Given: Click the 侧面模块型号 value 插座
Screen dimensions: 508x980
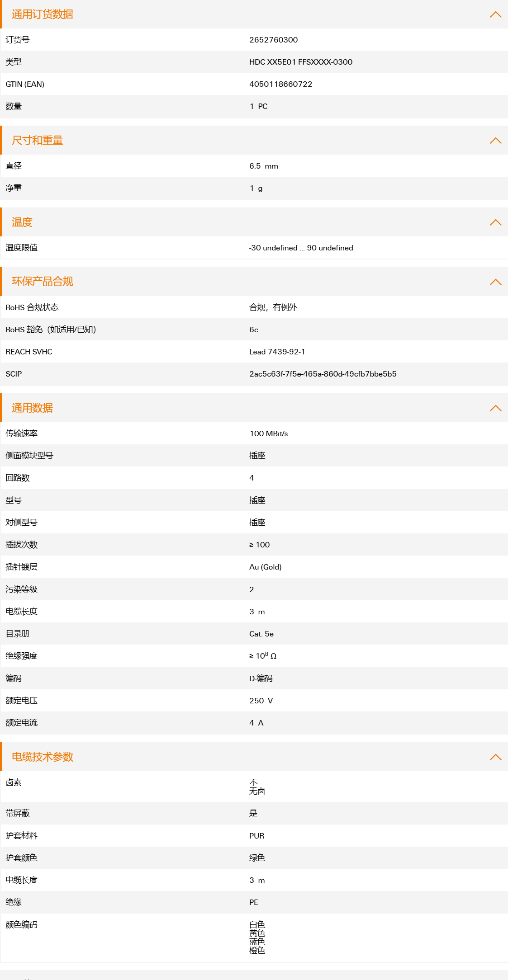Looking at the screenshot, I should [257, 456].
